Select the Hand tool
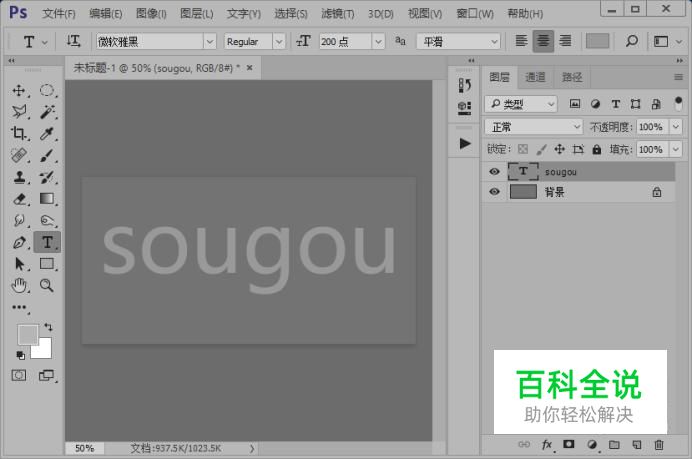The width and height of the screenshot is (692, 459). coord(19,286)
